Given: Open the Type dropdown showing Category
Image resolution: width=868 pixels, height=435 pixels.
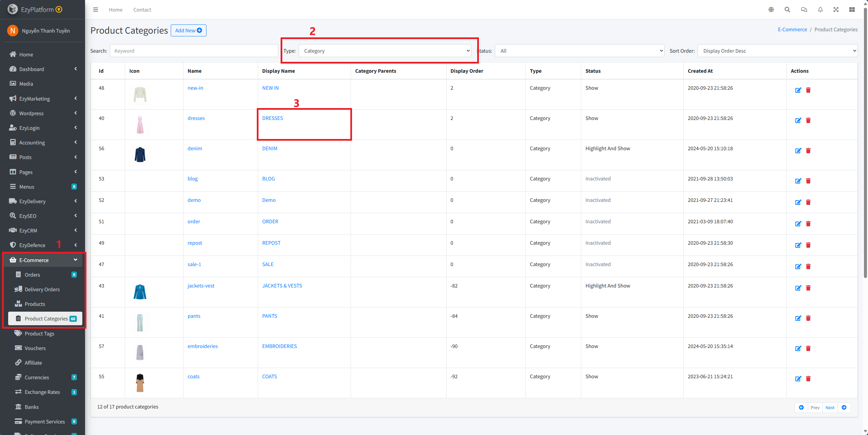Looking at the screenshot, I should coord(385,51).
